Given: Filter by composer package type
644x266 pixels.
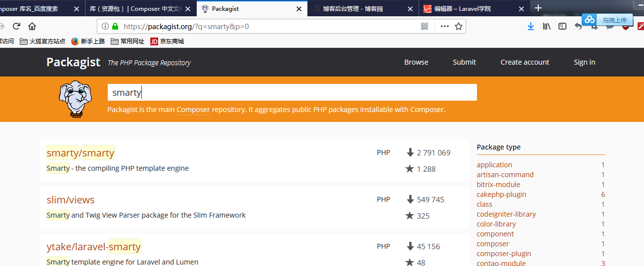Looking at the screenshot, I should pos(493,244).
